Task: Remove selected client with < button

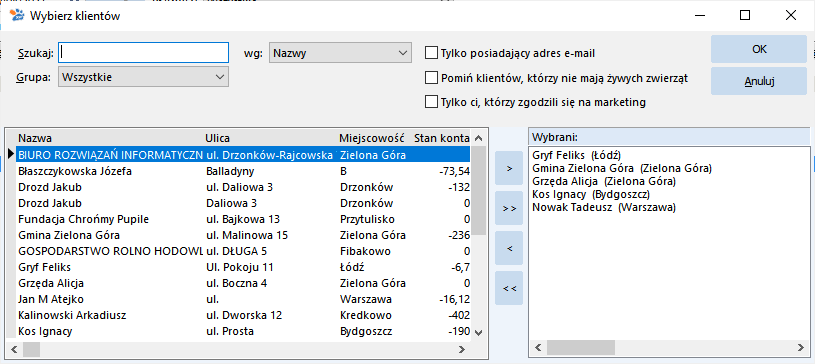Action: tap(509, 249)
